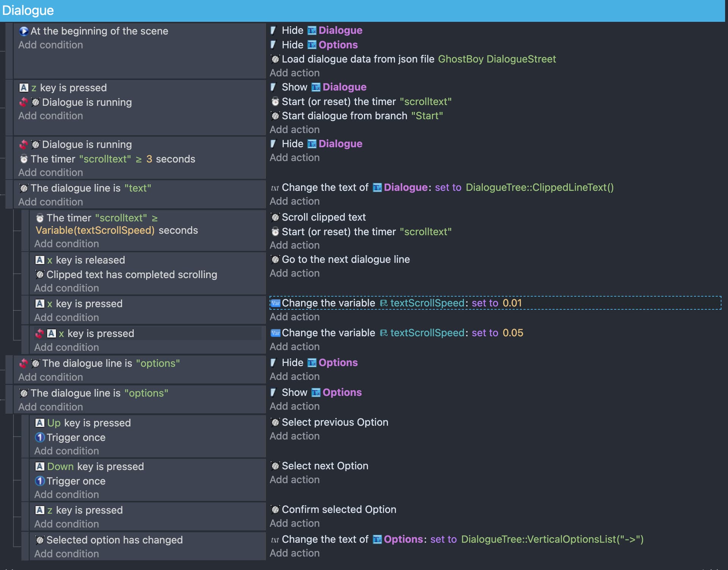The width and height of the screenshot is (728, 570).
Task: Click the text icon on "Change the text of Dialogue"
Action: tap(275, 187)
